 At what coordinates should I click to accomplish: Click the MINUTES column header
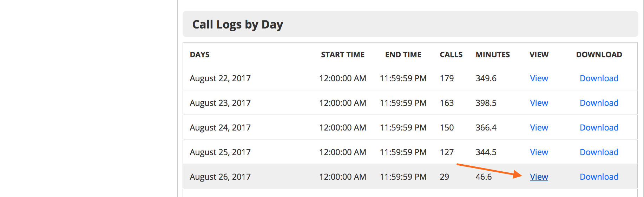[x=493, y=55]
